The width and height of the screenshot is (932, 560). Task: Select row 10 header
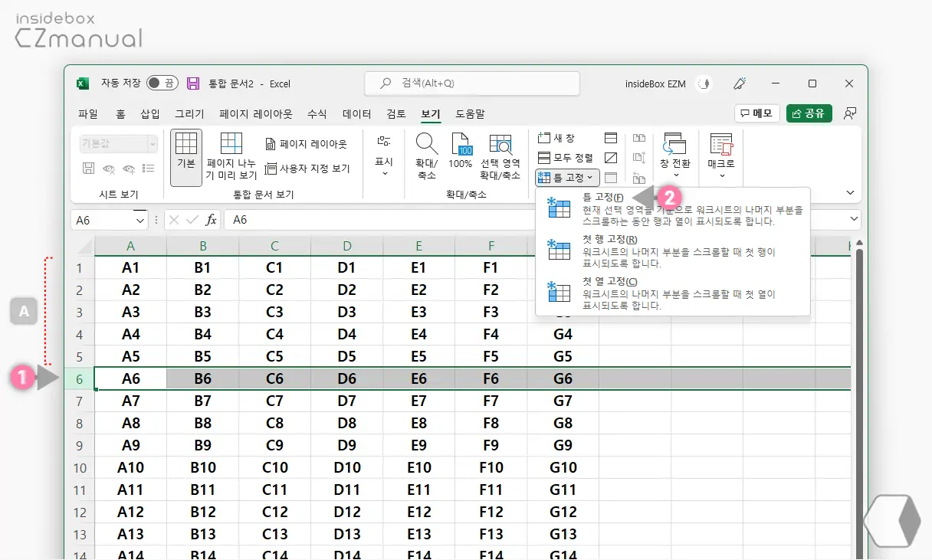tap(79, 467)
